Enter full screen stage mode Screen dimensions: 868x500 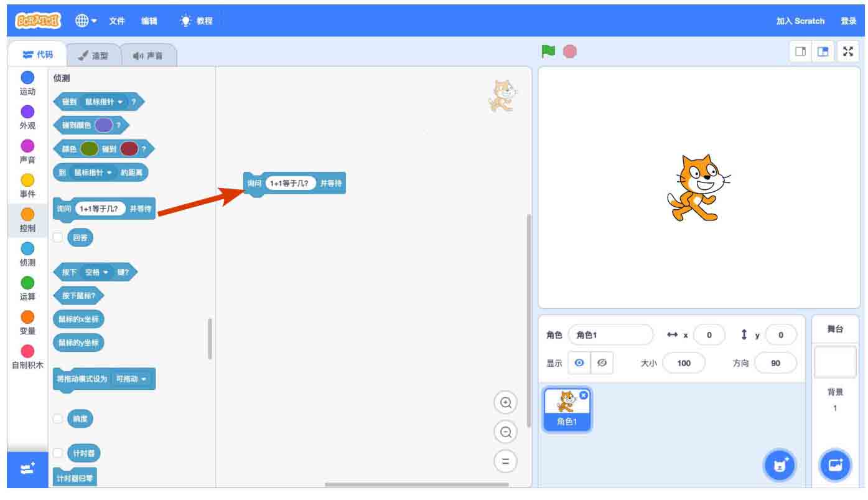(847, 52)
